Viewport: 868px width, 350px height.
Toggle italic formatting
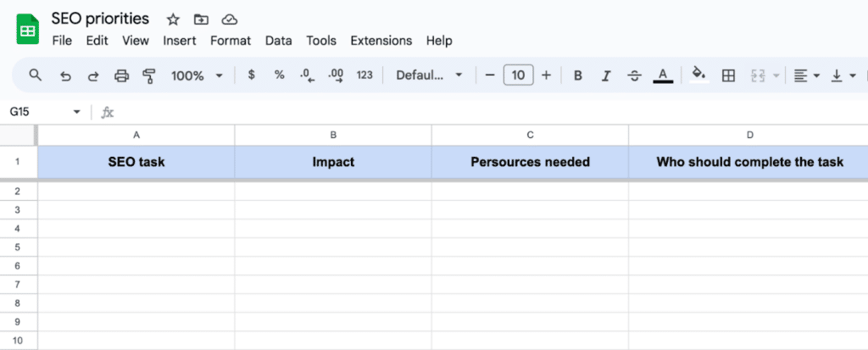tap(606, 75)
